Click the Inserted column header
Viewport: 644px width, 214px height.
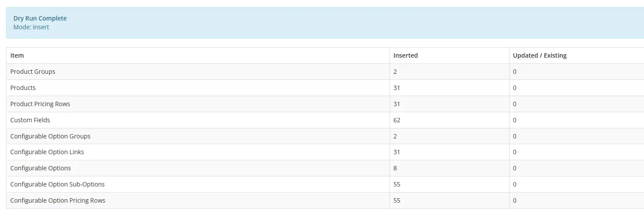pos(406,55)
